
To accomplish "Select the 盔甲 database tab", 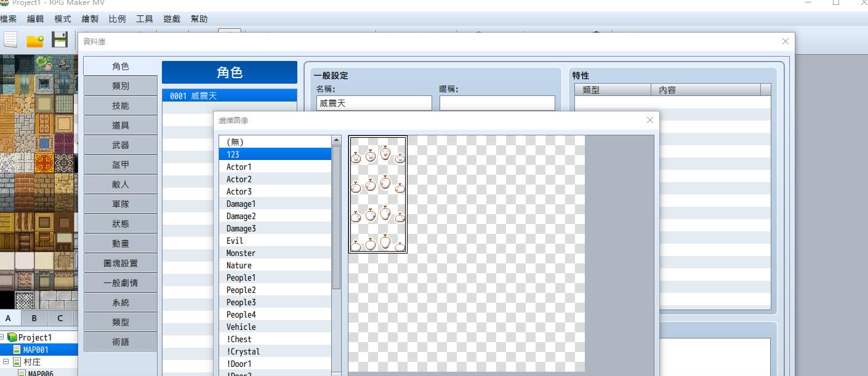I will (x=121, y=164).
